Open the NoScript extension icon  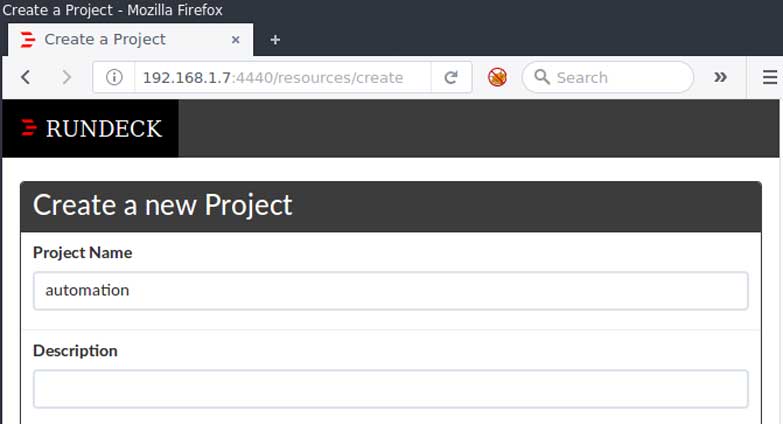point(497,77)
